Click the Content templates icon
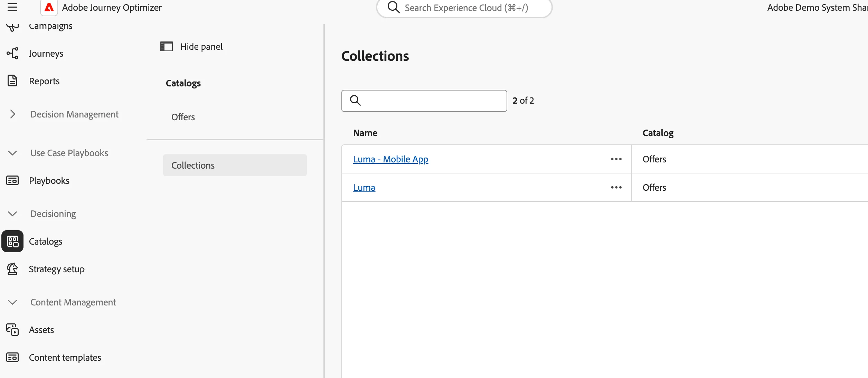868x378 pixels. point(12,357)
